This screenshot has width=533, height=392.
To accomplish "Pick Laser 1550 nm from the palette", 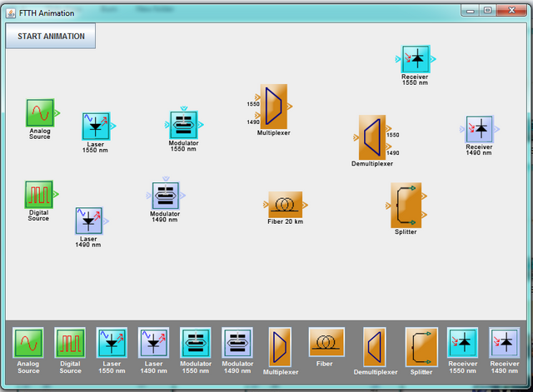I will [112, 342].
